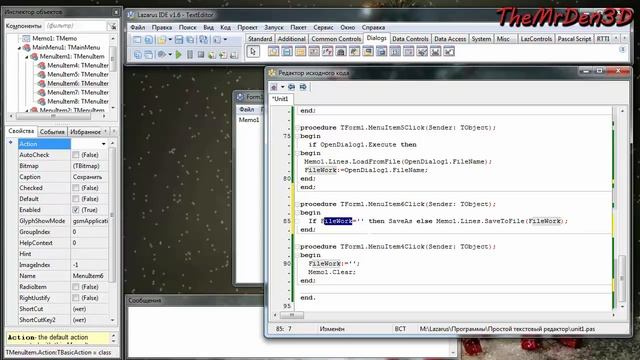Screen dimensions: 640x360
Task: Open the Проект menu
Action: [247, 27]
